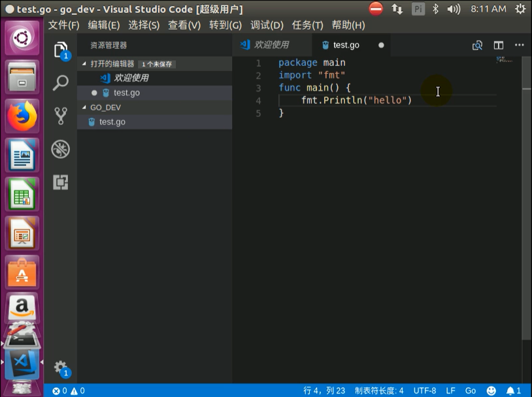Open the Manage gear settings icon

point(61,368)
